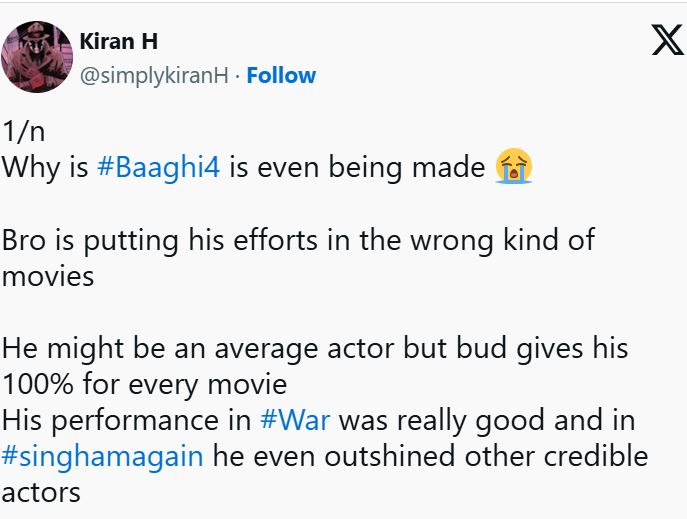
Task: Click the text 'is even being made'
Action: pos(357,167)
